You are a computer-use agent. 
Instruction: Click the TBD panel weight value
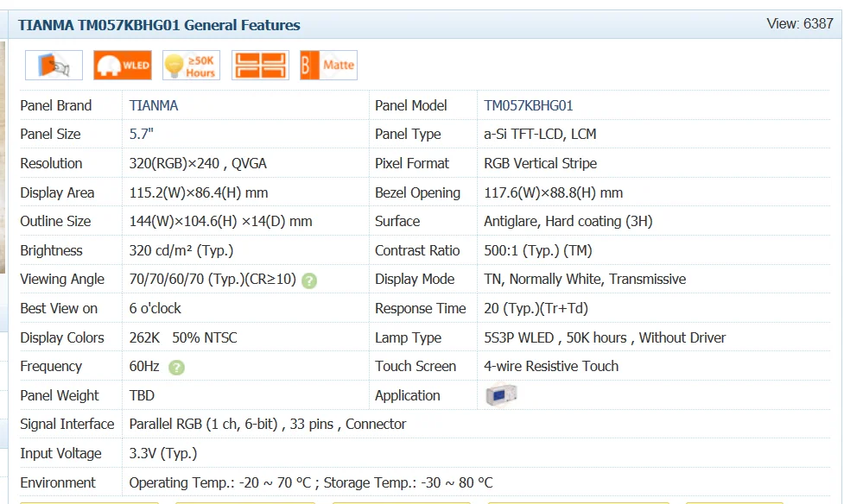tap(142, 395)
